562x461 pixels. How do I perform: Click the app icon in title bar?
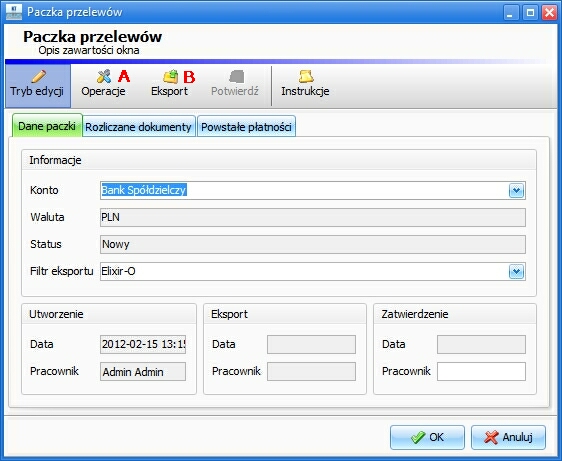14,12
